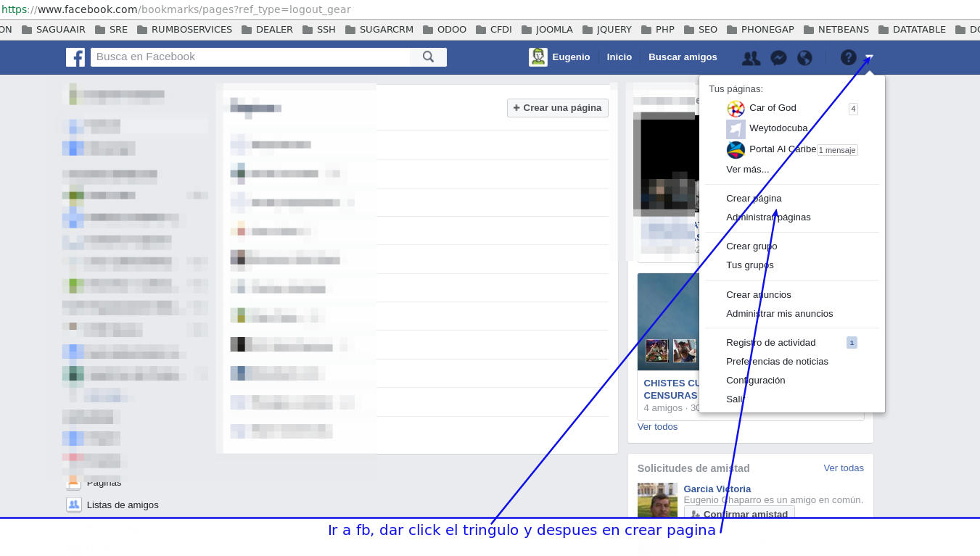
Task: Choose Crear anuncios menu item
Action: pos(759,295)
